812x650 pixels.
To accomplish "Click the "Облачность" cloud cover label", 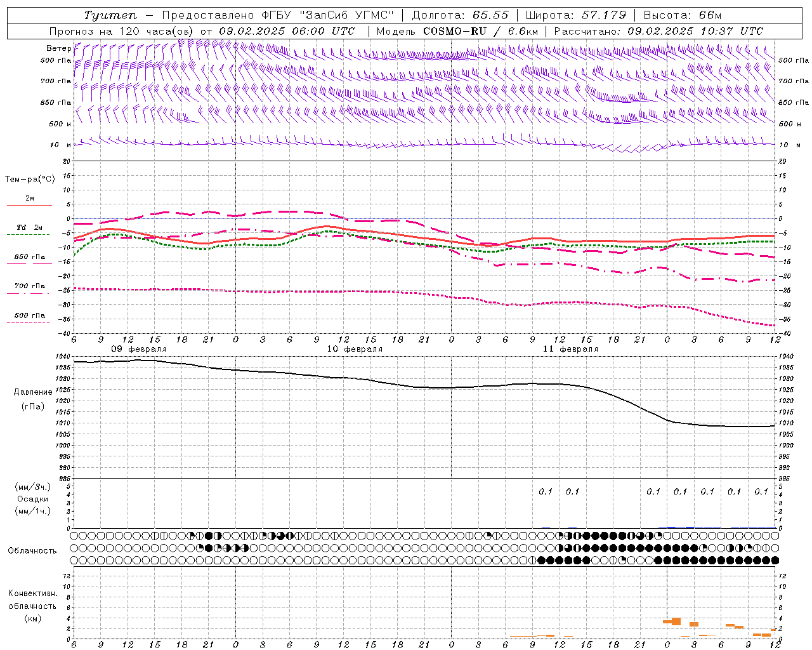I will tap(32, 550).
